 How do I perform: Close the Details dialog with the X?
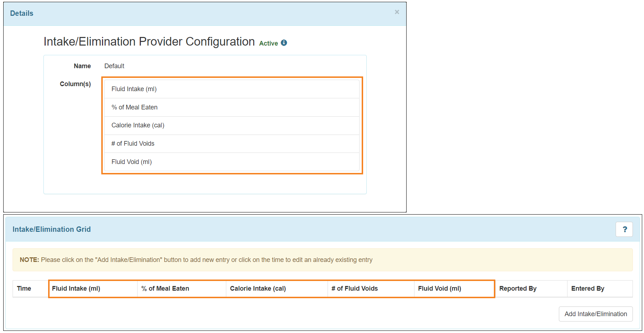397,12
